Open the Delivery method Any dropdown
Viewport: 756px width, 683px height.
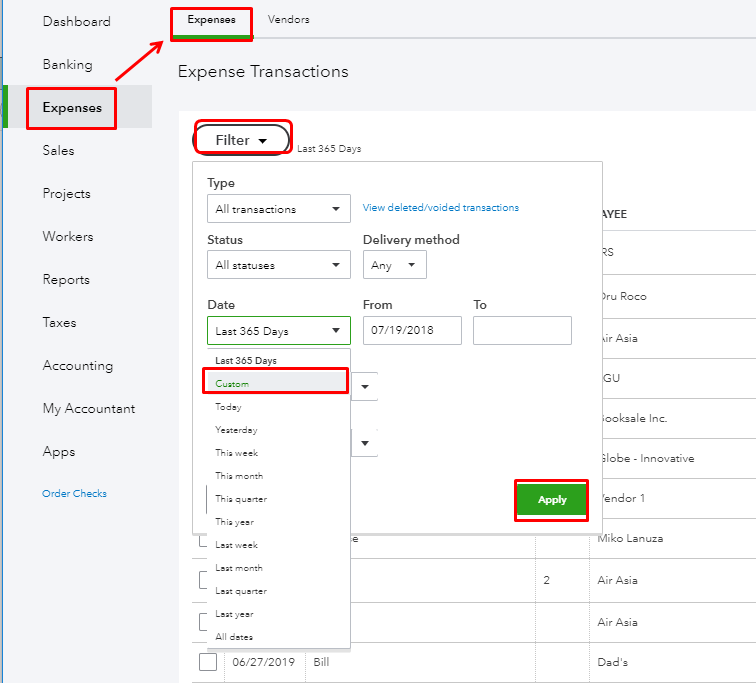click(394, 265)
